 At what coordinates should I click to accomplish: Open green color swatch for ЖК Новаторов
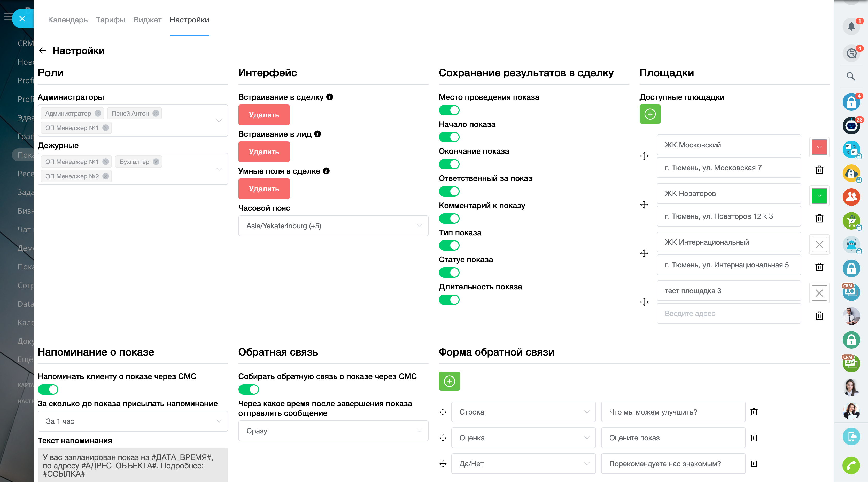[819, 196]
